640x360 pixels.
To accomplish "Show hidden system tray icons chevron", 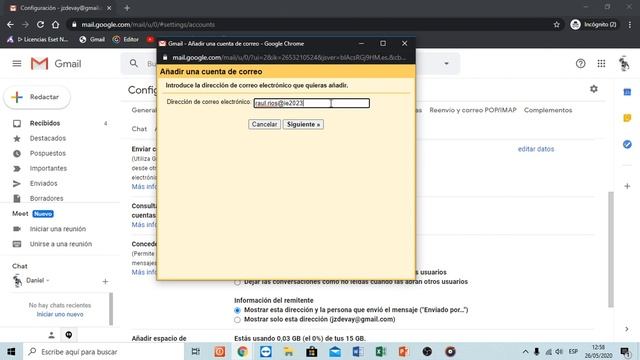I will pos(525,351).
